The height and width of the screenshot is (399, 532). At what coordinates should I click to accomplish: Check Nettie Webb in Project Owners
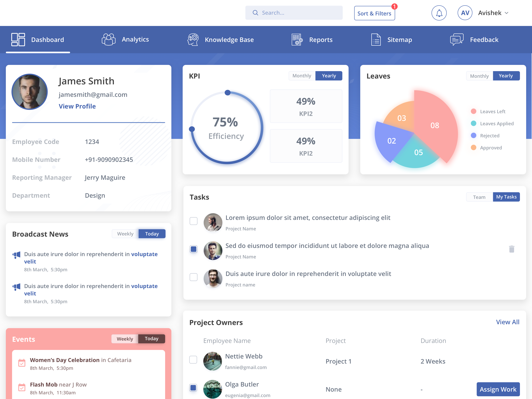193,360
